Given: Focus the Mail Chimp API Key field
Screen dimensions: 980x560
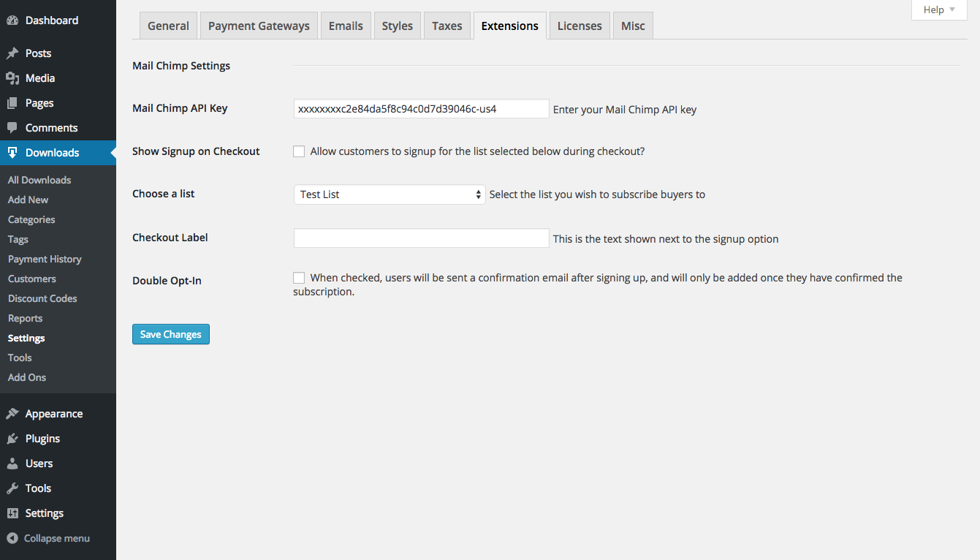Looking at the screenshot, I should coord(421,108).
